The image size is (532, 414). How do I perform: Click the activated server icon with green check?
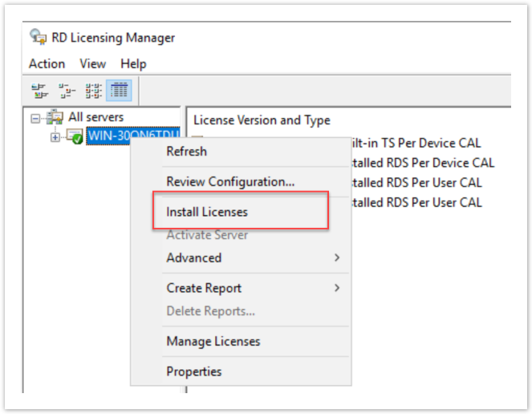75,137
